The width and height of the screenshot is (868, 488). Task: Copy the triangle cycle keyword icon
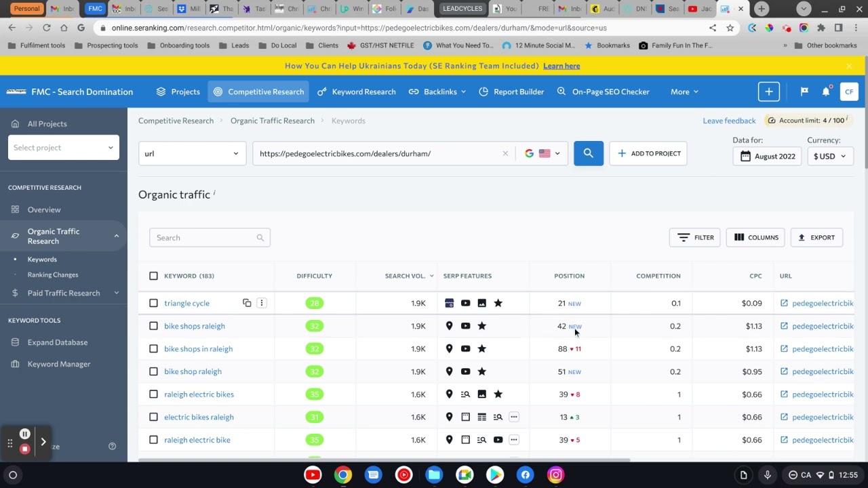[247, 303]
